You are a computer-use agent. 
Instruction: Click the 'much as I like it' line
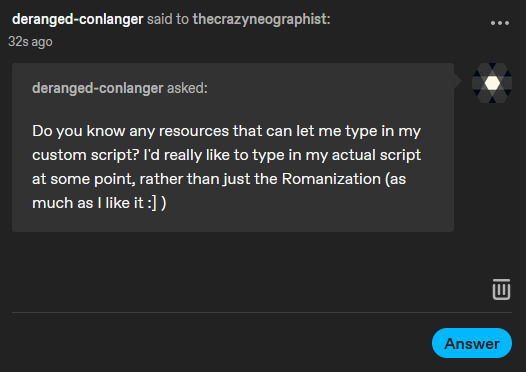88,203
